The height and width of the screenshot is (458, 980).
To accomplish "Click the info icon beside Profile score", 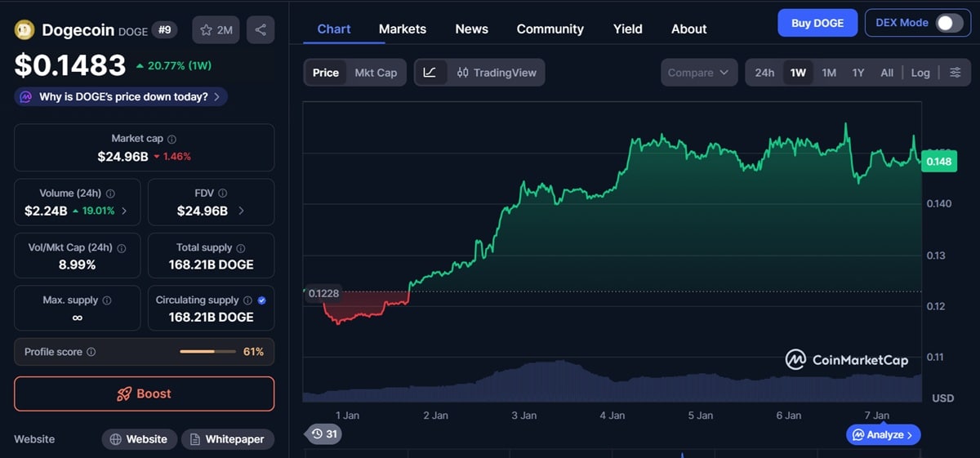I will pos(91,352).
